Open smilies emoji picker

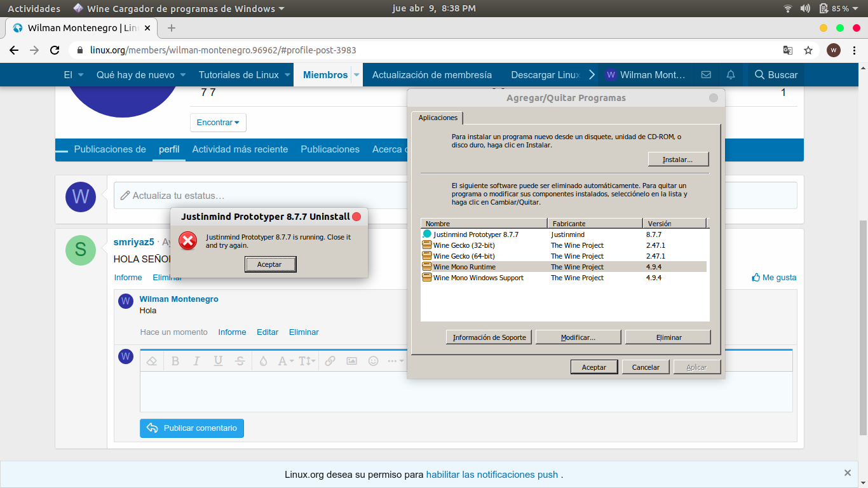point(374,361)
